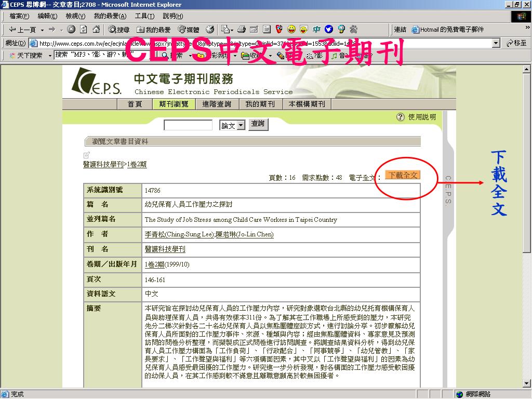Open 醫護科技學刊 link in 刊名 row

coord(165,249)
